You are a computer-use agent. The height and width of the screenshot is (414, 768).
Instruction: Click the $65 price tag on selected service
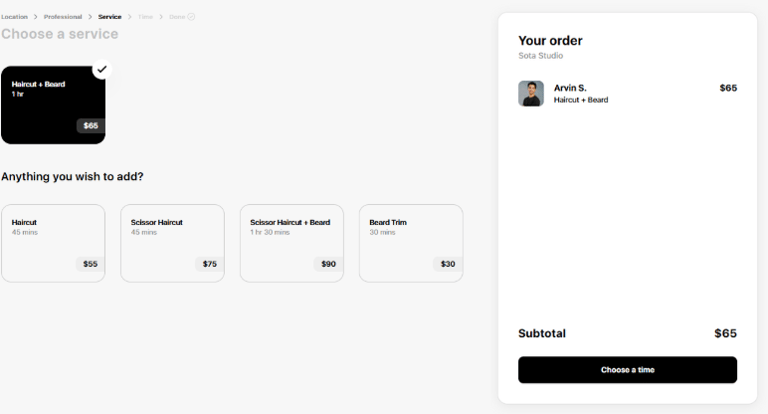[x=91, y=126]
